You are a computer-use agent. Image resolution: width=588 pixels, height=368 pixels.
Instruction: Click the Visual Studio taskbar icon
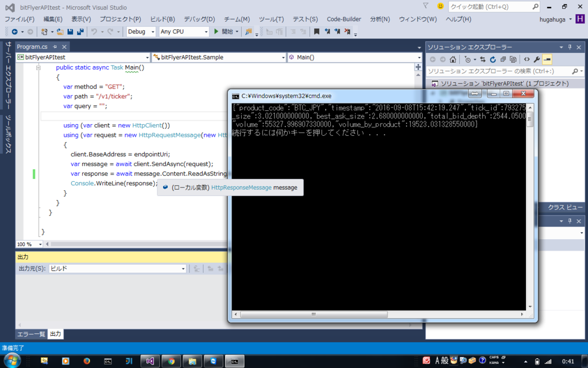150,361
